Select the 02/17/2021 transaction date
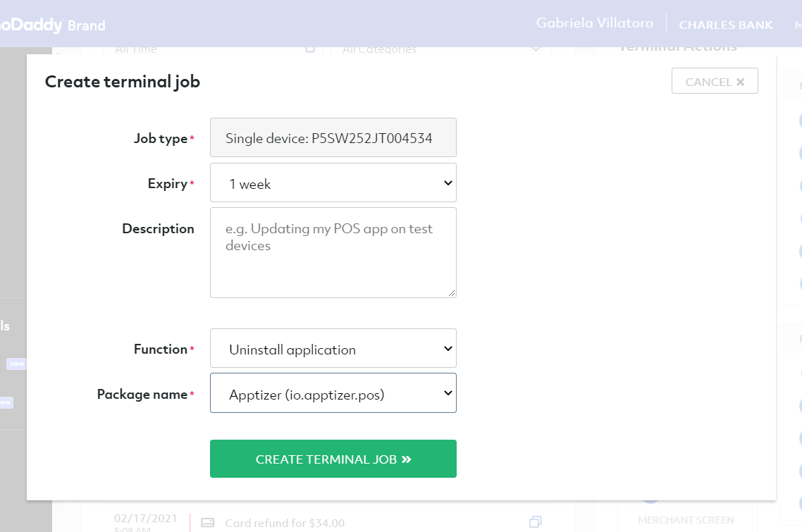The width and height of the screenshot is (802, 532). pyautogui.click(x=146, y=518)
